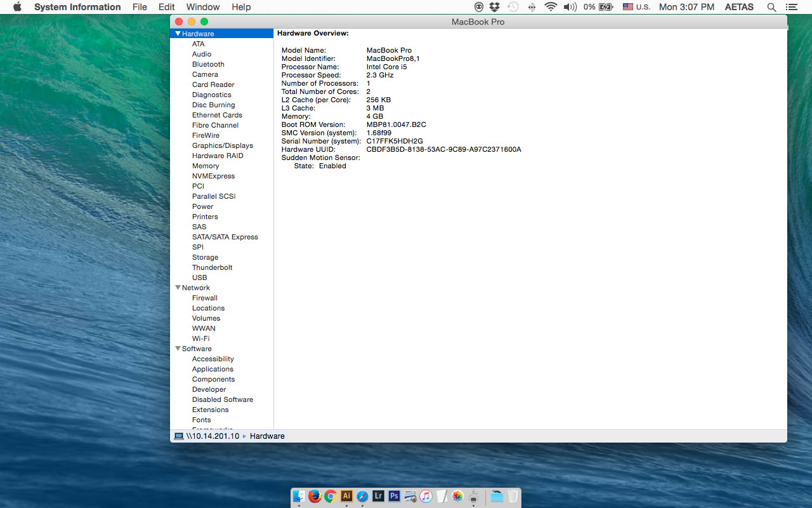Select USB under Hardware
812x508 pixels.
click(x=200, y=277)
